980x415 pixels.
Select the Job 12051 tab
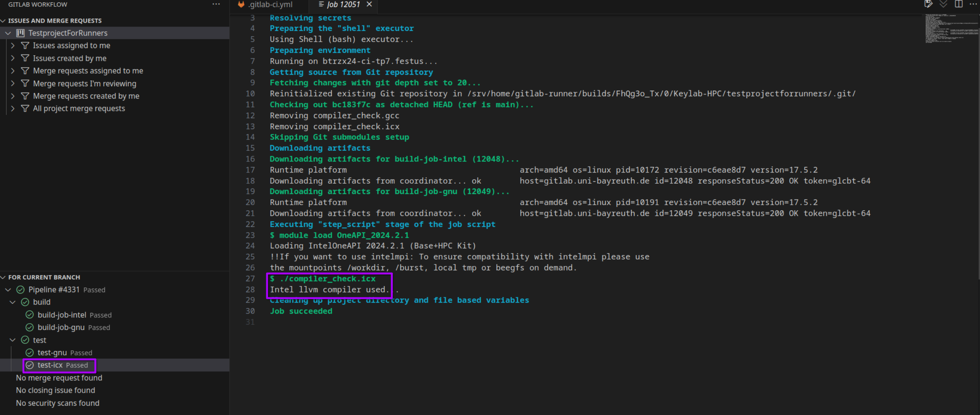(x=343, y=5)
